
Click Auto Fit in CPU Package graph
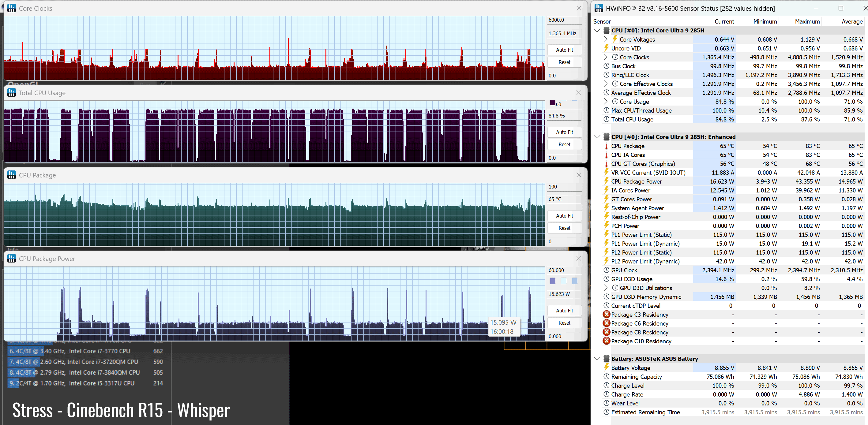(564, 215)
